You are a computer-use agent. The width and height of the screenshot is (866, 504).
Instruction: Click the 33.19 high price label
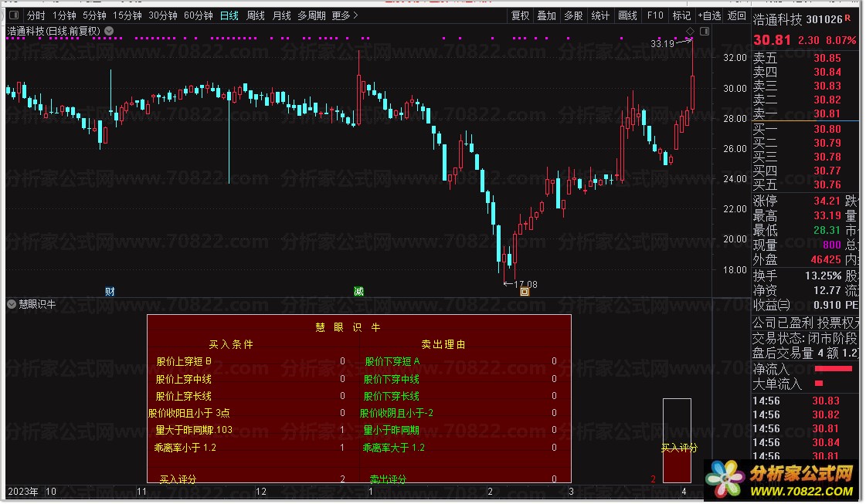tap(662, 44)
